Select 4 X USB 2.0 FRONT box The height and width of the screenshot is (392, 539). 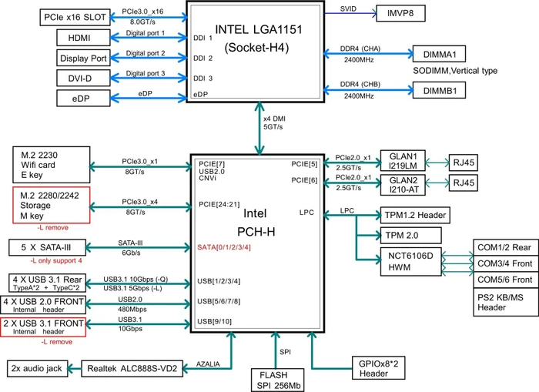[43, 305]
